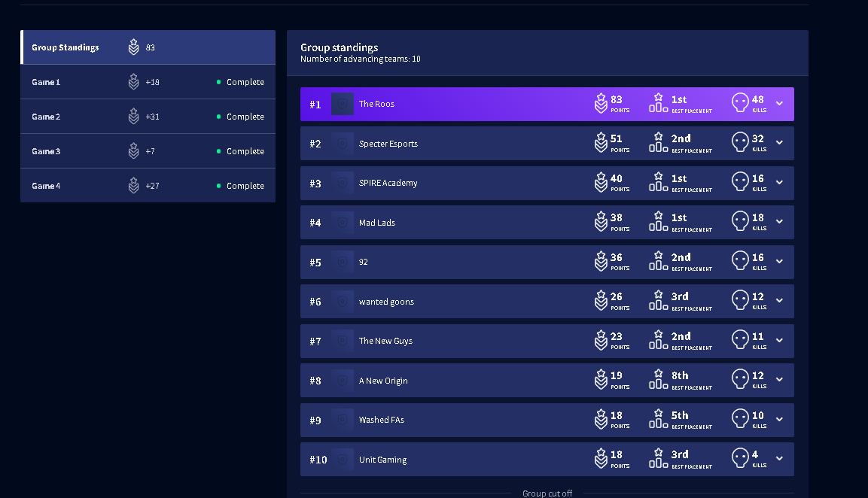Expand Unit Gaming row details

click(x=779, y=459)
